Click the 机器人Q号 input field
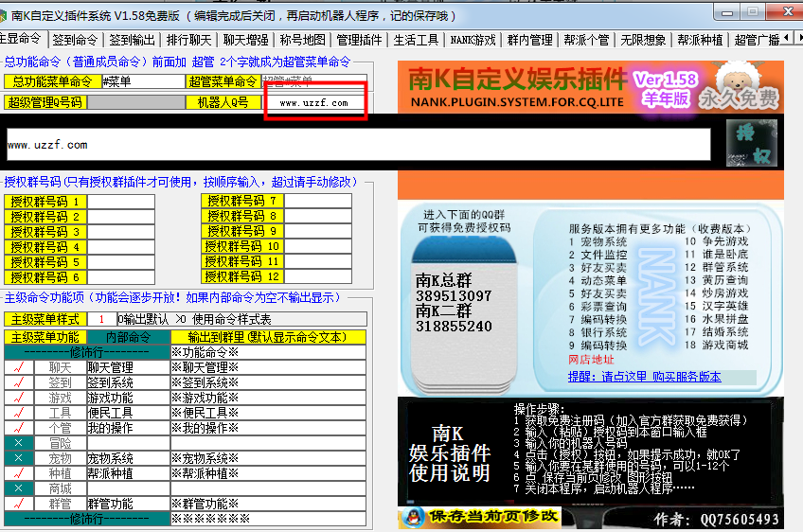 tap(314, 102)
